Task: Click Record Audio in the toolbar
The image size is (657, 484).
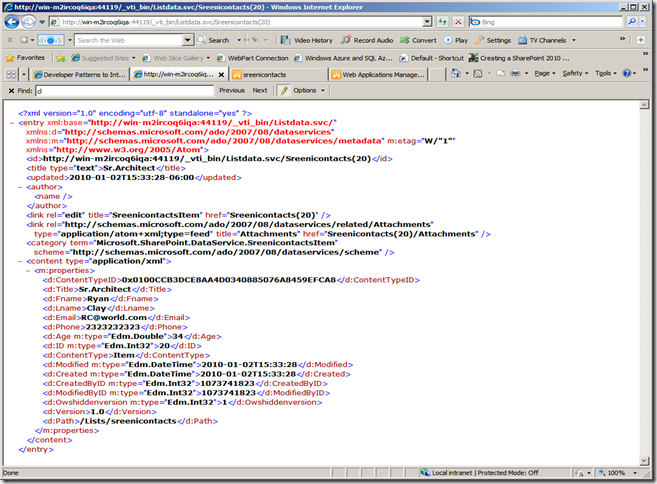Action: click(x=367, y=40)
